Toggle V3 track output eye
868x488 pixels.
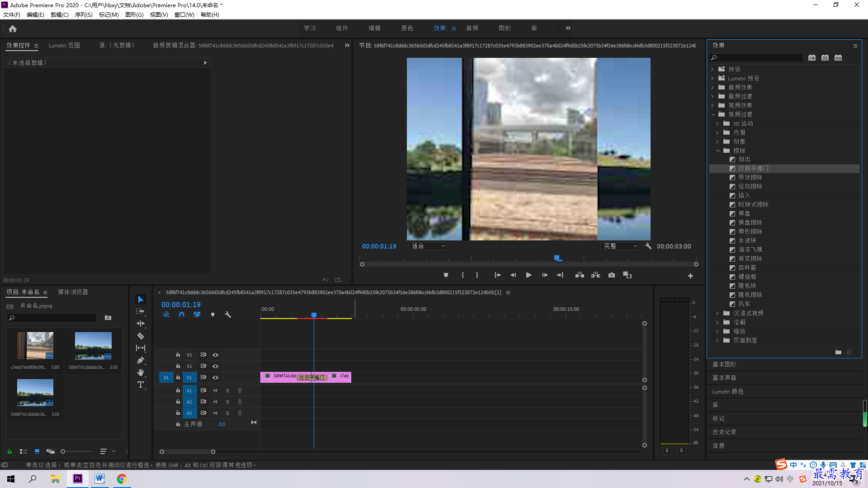(216, 355)
